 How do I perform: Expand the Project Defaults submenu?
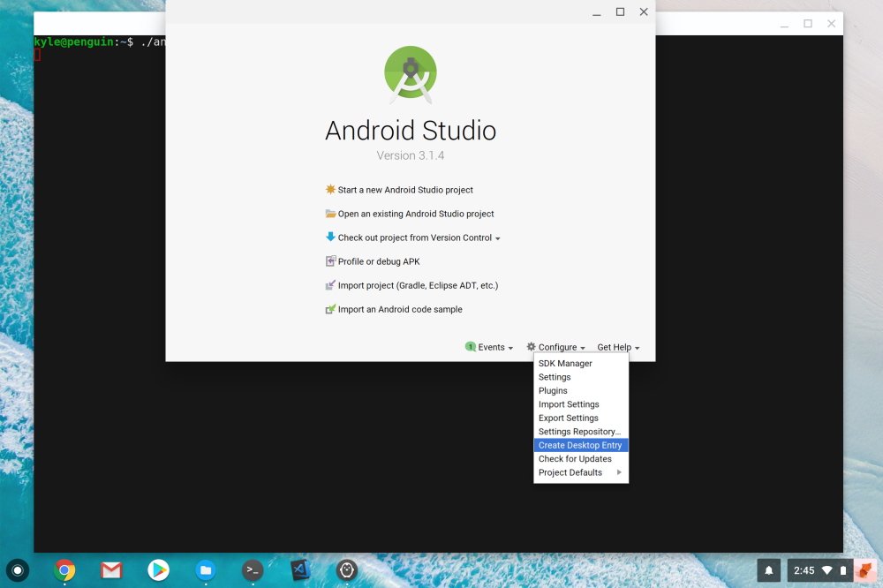pyautogui.click(x=570, y=472)
